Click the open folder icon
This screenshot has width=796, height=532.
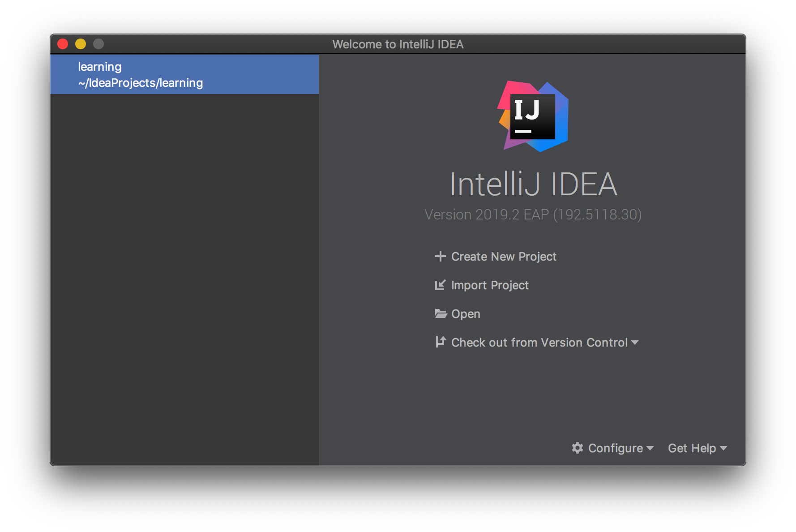(441, 313)
